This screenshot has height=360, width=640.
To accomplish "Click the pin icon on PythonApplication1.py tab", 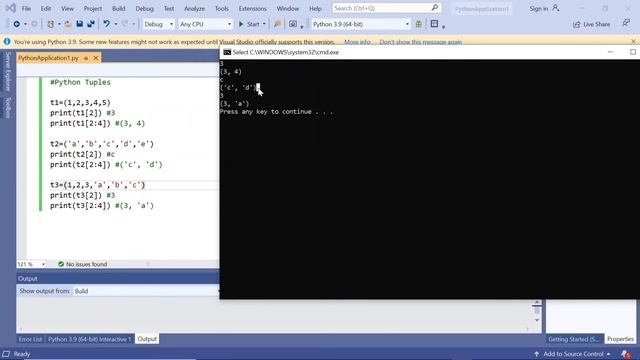I will point(86,58).
